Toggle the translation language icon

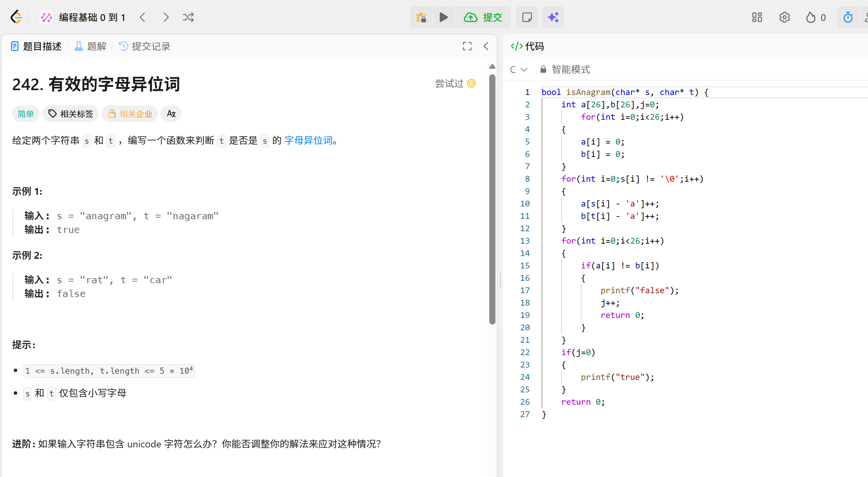coord(171,114)
